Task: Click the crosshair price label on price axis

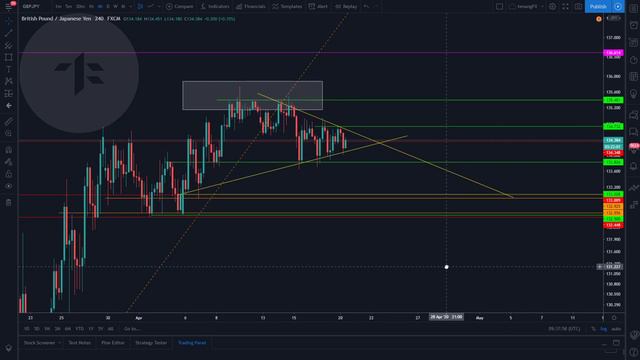Action: [x=613, y=267]
